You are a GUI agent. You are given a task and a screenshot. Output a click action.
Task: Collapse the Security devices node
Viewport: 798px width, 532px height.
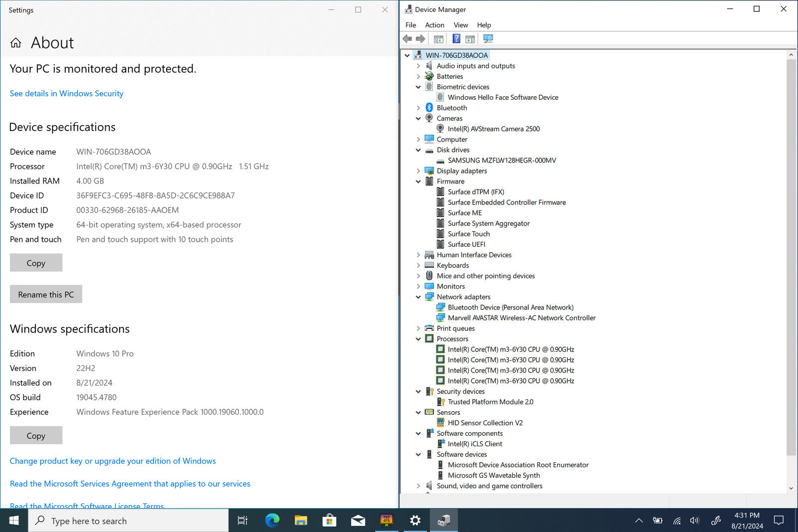(x=418, y=391)
